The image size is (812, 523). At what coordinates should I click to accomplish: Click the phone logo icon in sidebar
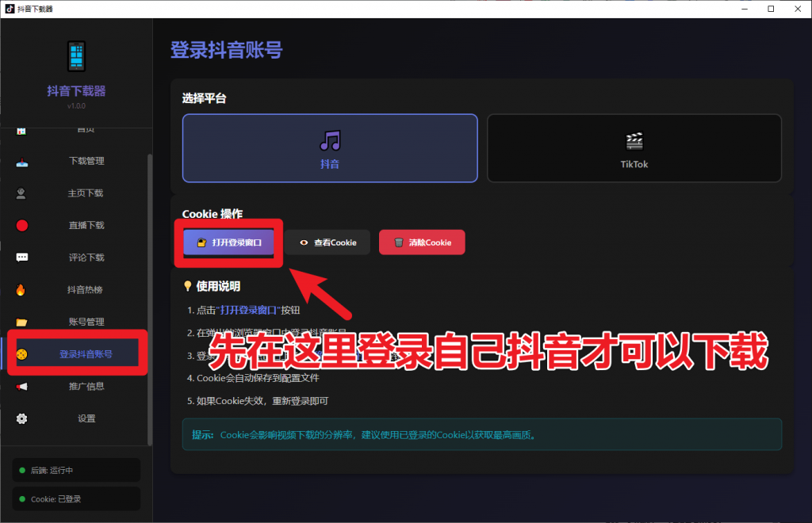(x=76, y=56)
